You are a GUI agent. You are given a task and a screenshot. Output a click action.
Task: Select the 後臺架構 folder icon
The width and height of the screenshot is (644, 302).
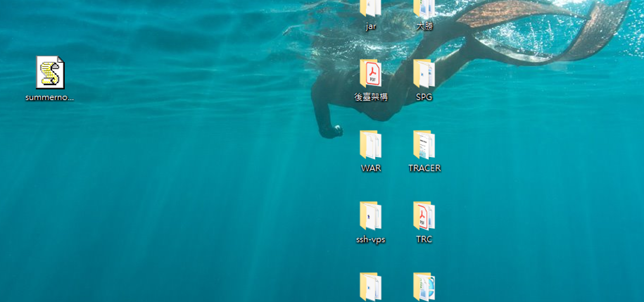[370, 74]
